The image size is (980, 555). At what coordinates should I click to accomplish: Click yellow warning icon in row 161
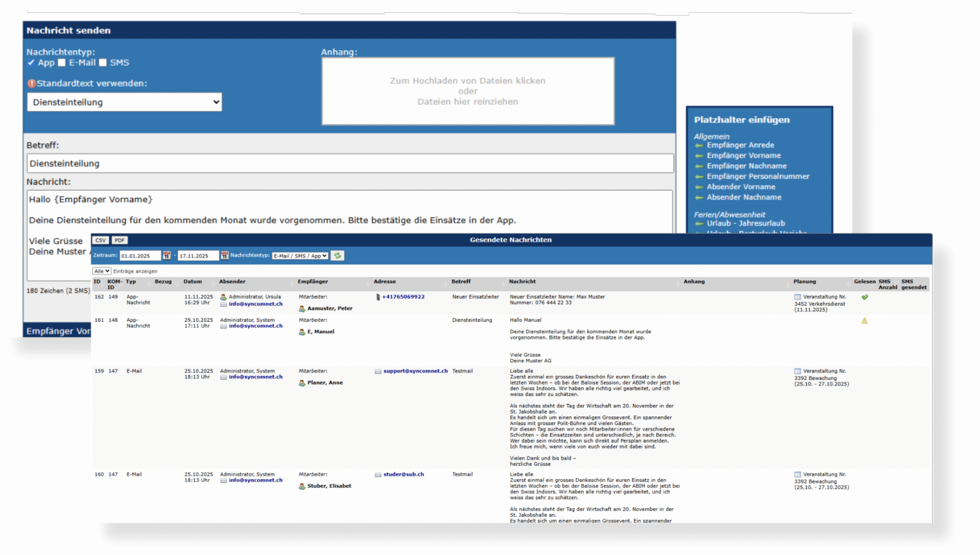click(864, 321)
